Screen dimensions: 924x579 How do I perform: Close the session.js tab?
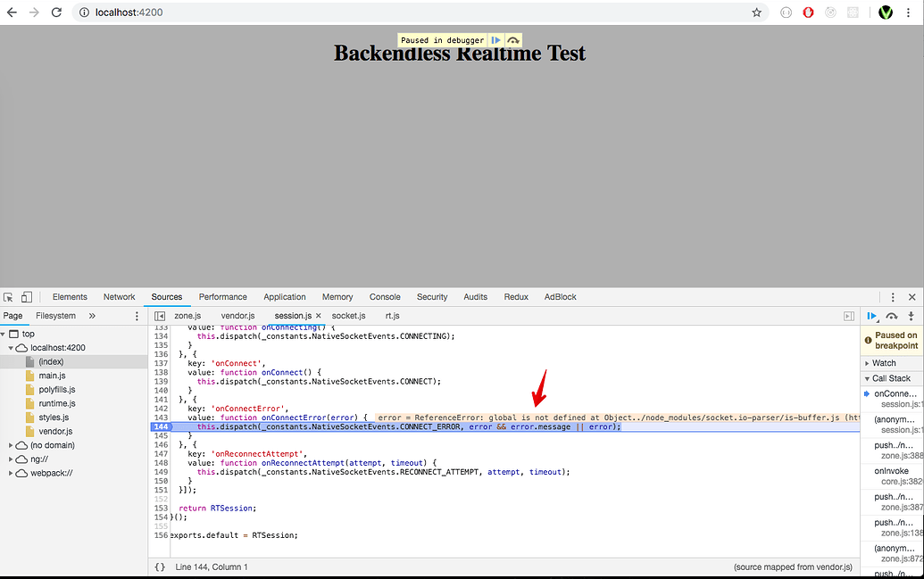pyautogui.click(x=318, y=315)
